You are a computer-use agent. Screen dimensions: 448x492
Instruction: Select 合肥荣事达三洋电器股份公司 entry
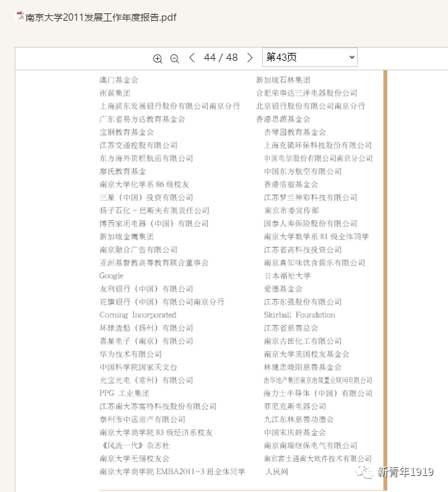[307, 93]
